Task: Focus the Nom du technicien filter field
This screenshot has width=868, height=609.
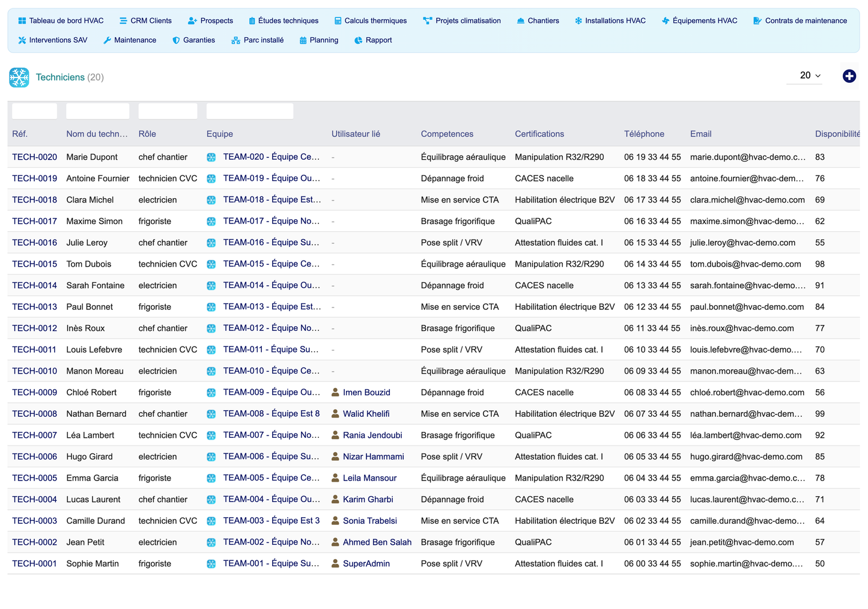Action: coord(97,111)
